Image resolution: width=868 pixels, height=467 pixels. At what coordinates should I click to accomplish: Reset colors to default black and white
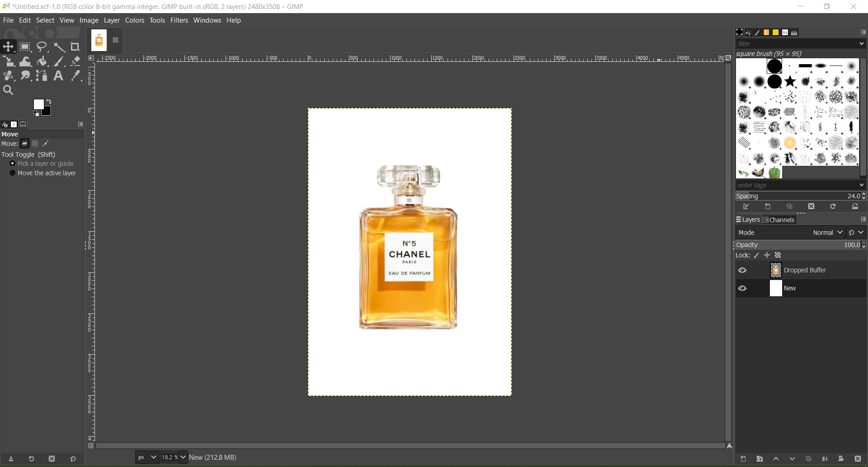(x=36, y=113)
